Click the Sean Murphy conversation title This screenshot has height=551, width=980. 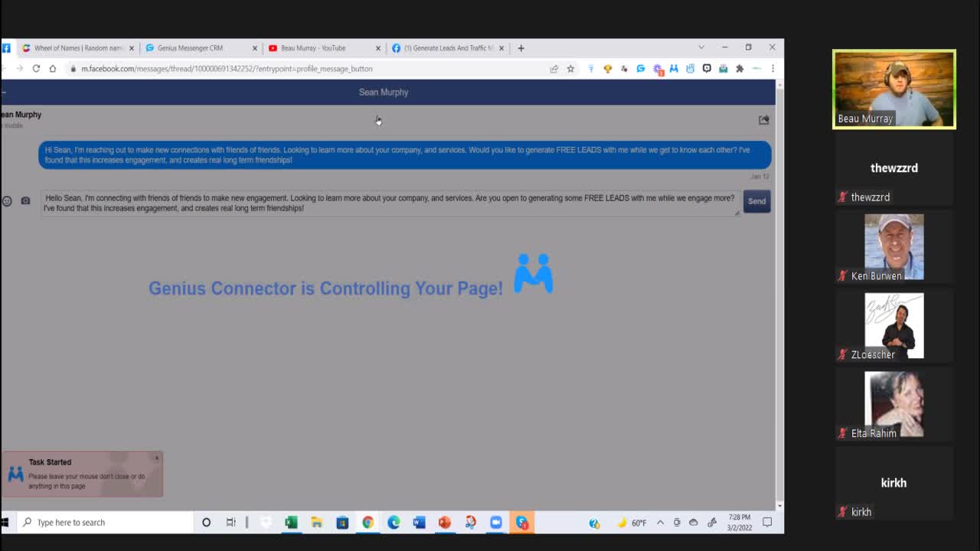point(384,93)
